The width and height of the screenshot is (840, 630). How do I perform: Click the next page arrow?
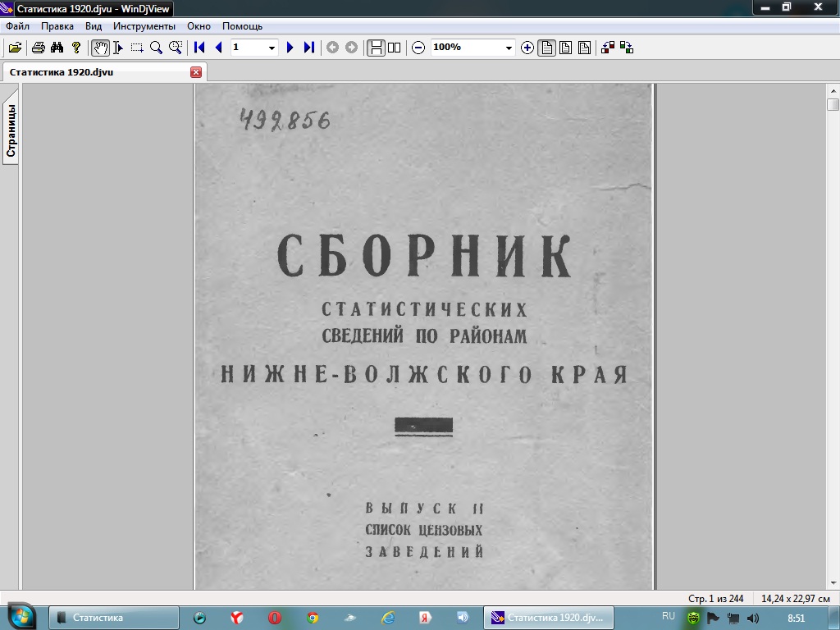coord(290,48)
